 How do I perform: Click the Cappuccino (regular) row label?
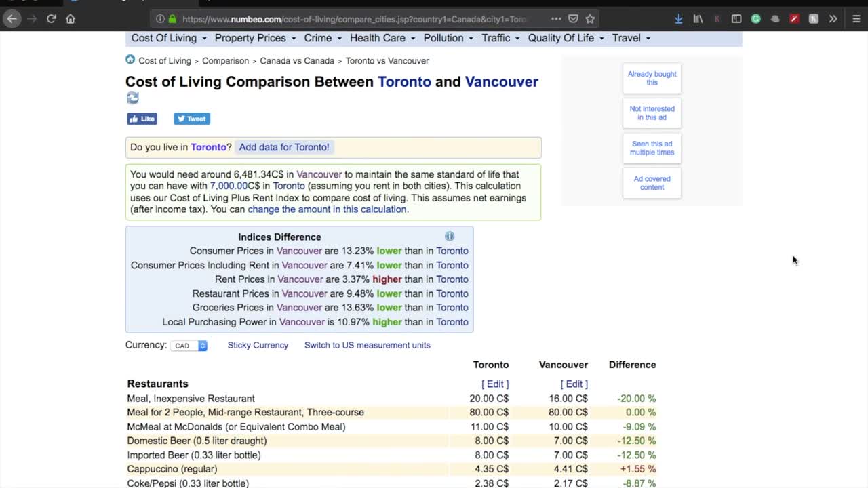172,469
